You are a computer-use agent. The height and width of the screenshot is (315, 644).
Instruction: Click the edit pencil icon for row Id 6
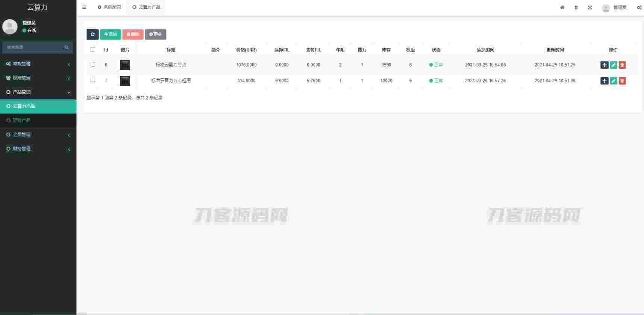(614, 65)
